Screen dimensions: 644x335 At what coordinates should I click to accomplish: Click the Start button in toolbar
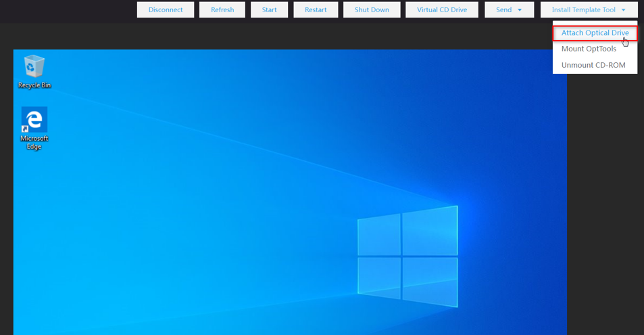tap(270, 10)
